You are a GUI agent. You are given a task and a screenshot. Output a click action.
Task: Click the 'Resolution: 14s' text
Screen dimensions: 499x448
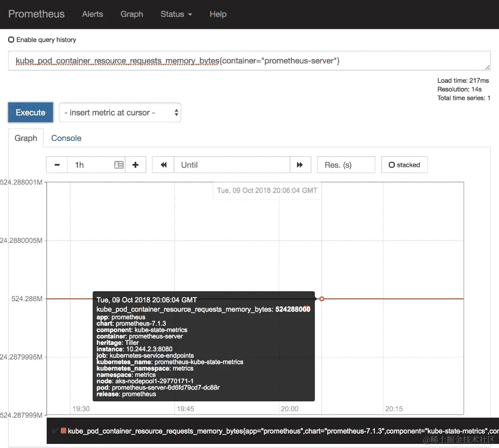(459, 89)
